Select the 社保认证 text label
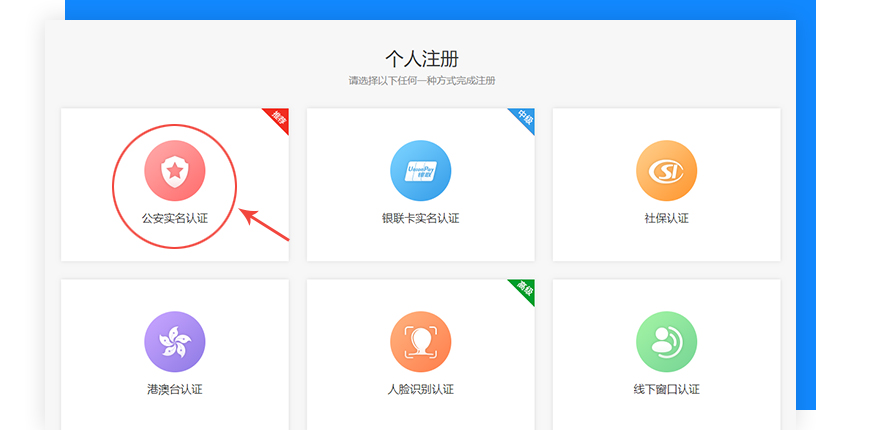870x430 pixels. tap(666, 218)
